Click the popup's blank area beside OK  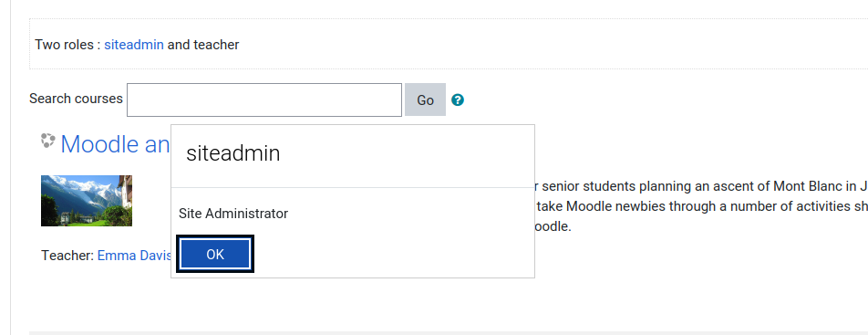pyautogui.click(x=393, y=254)
